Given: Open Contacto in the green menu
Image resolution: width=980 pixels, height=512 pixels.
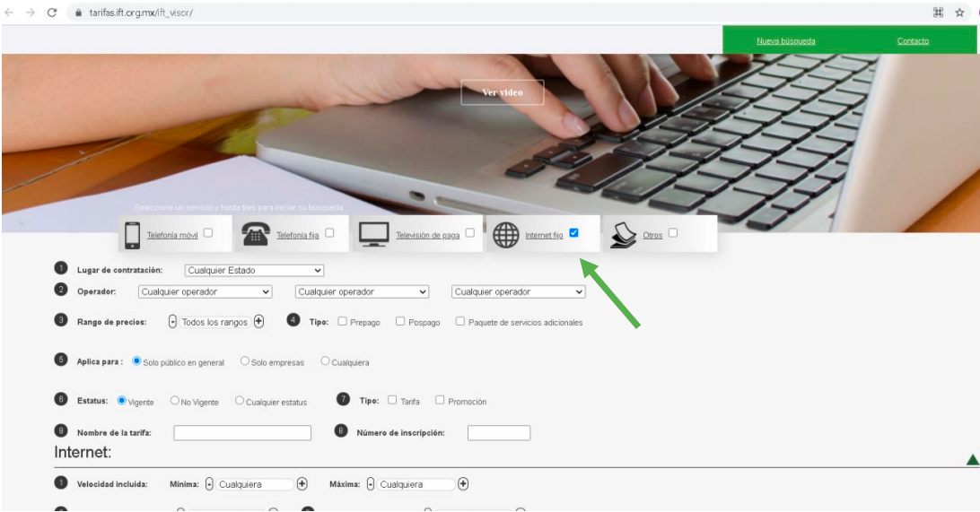Looking at the screenshot, I should point(912,41).
